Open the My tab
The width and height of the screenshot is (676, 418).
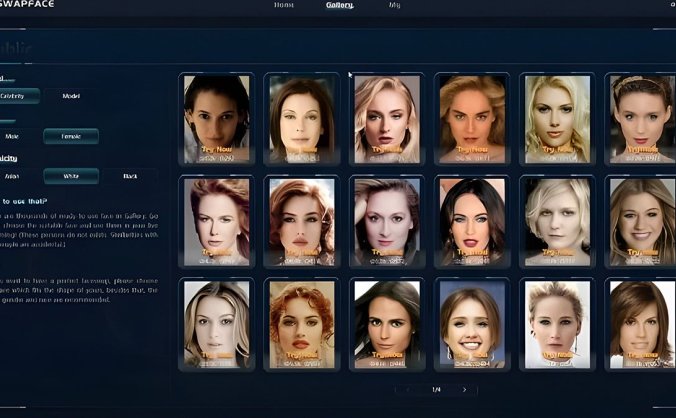tap(394, 5)
